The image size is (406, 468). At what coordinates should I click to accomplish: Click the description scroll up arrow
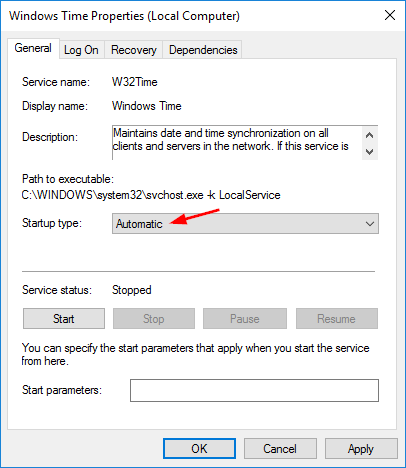coord(369,135)
